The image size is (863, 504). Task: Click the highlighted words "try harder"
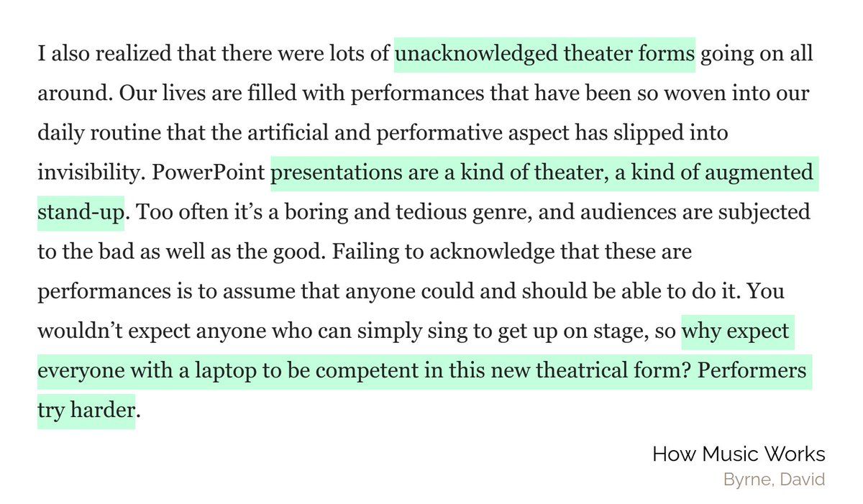[86, 412]
